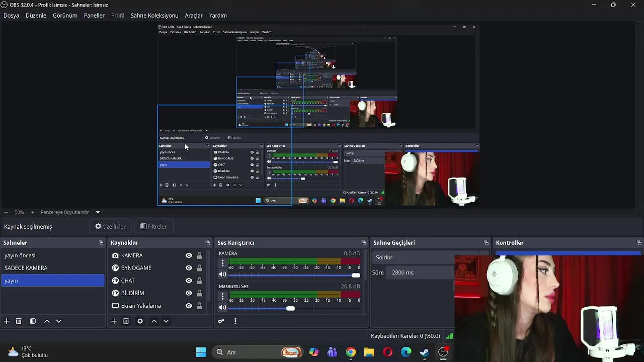Adjust the Masaüstü Ses volume slider
The height and width of the screenshot is (362, 644).
(294, 308)
